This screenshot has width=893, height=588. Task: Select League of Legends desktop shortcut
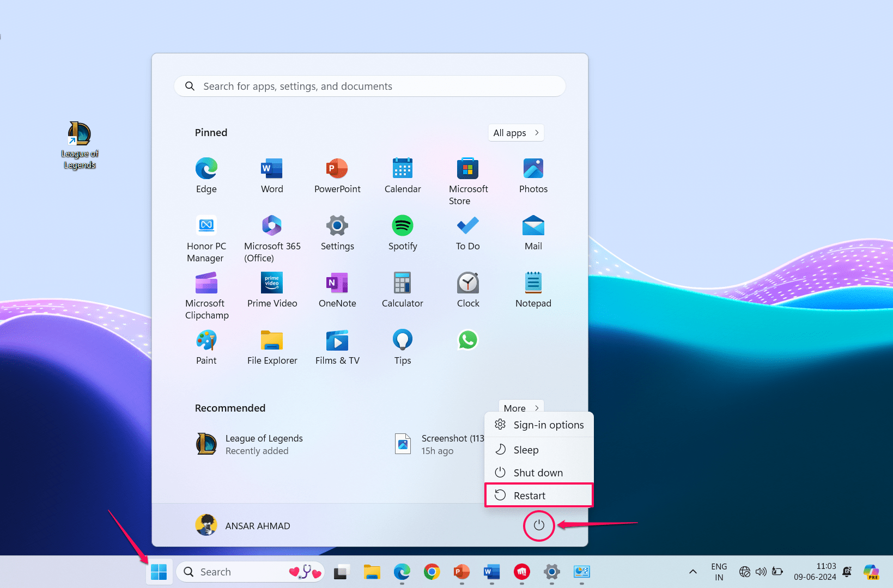(80, 145)
